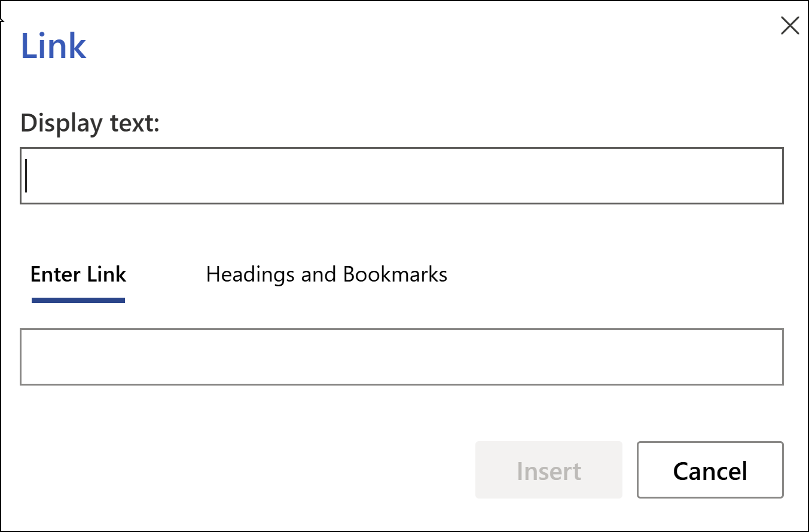Click inside the Display text field
The height and width of the screenshot is (532, 809).
[x=402, y=176]
